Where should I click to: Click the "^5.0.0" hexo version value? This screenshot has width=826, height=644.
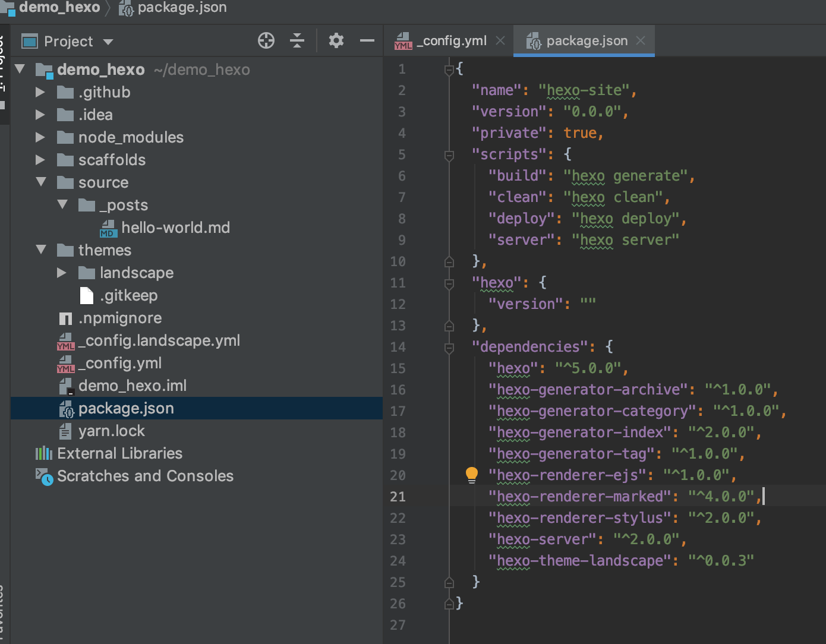[x=588, y=368]
